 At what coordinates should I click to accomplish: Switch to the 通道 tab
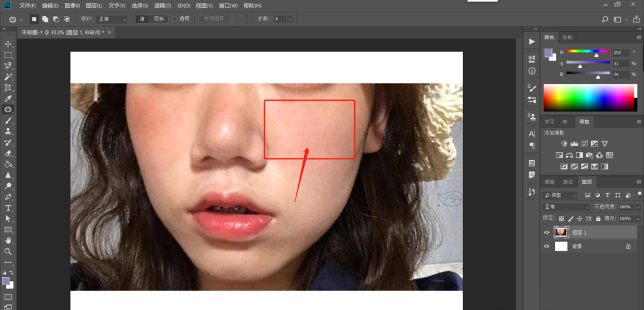click(549, 182)
